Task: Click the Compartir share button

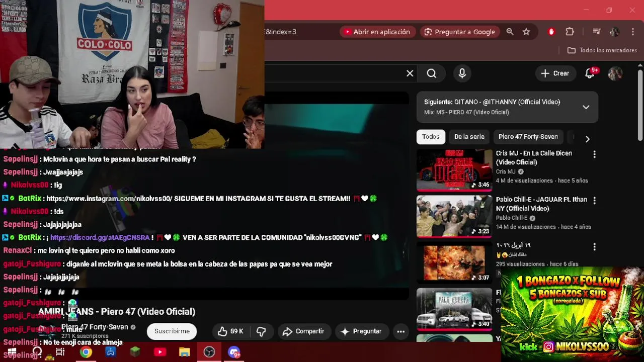Action: pos(303,331)
